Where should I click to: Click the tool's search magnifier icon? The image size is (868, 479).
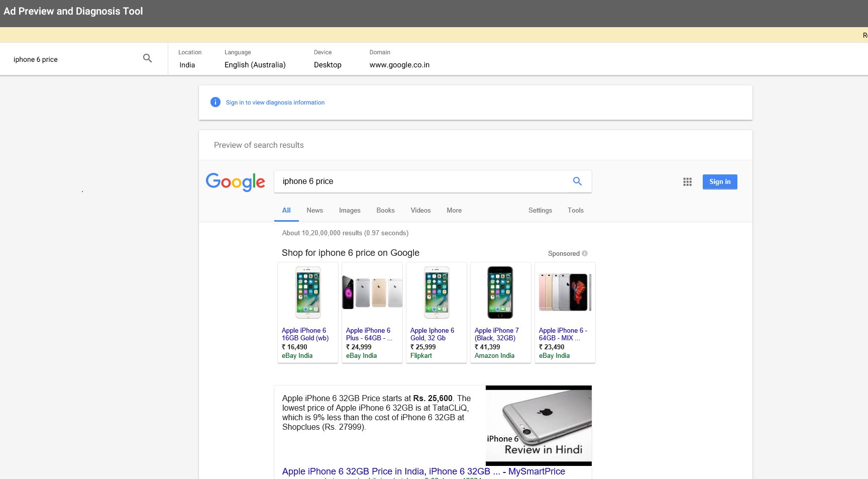pos(147,58)
